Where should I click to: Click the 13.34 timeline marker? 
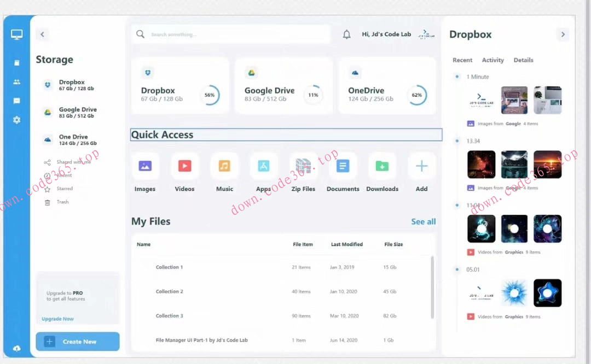point(457,141)
